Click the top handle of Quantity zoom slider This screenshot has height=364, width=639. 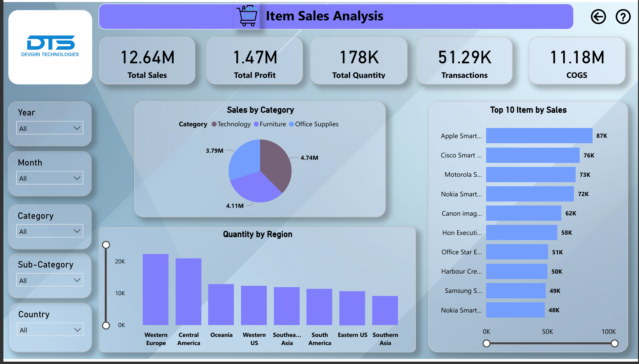click(x=106, y=245)
